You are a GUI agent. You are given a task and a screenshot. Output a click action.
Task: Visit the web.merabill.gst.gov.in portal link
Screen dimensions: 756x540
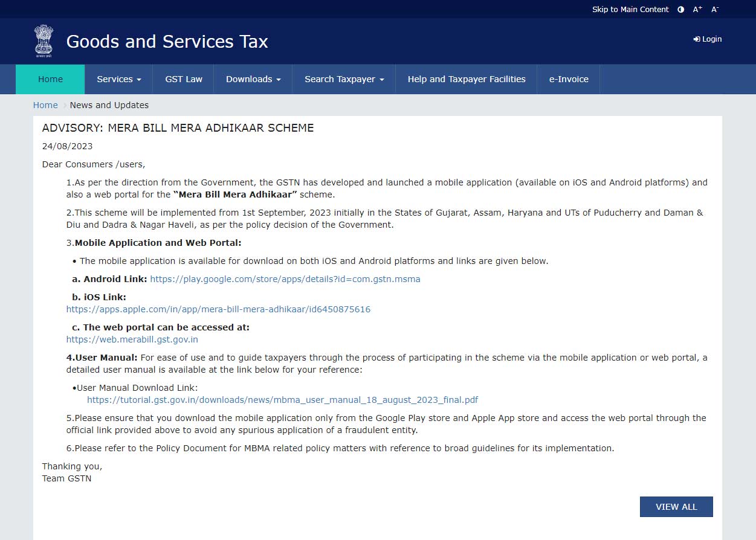(x=132, y=339)
